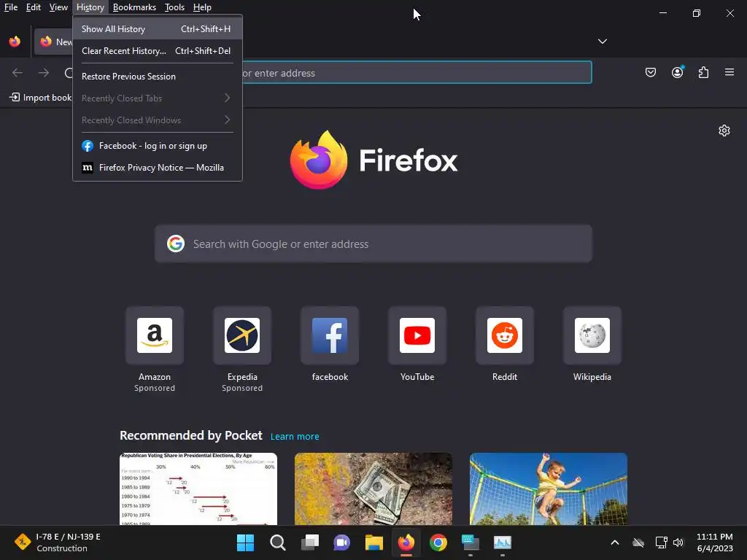The width and height of the screenshot is (747, 560).
Task: Click the Forward navigation arrow
Action: tap(44, 72)
